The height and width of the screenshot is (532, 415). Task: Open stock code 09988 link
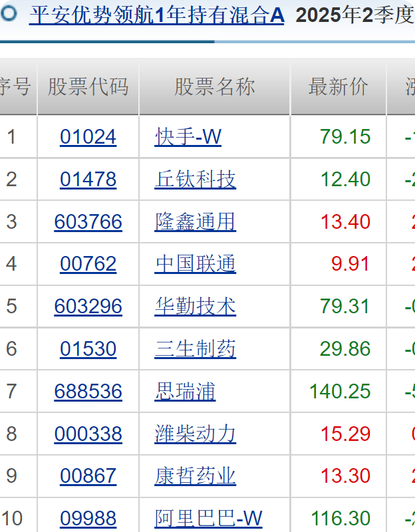tap(88, 519)
